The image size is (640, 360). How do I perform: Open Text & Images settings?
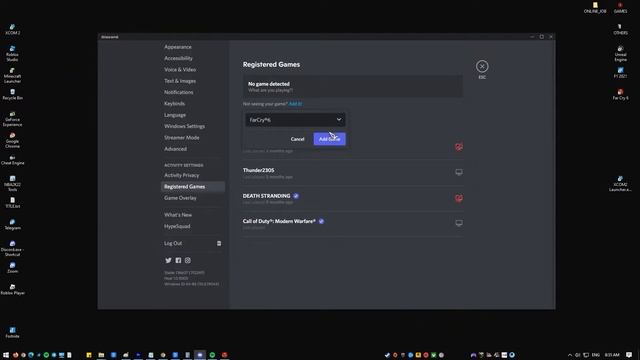[180, 81]
